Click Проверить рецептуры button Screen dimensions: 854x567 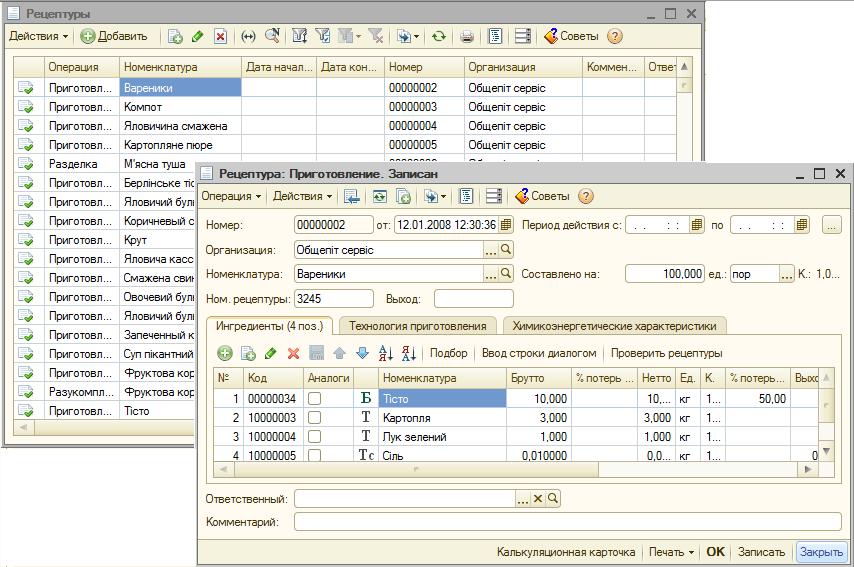point(666,353)
